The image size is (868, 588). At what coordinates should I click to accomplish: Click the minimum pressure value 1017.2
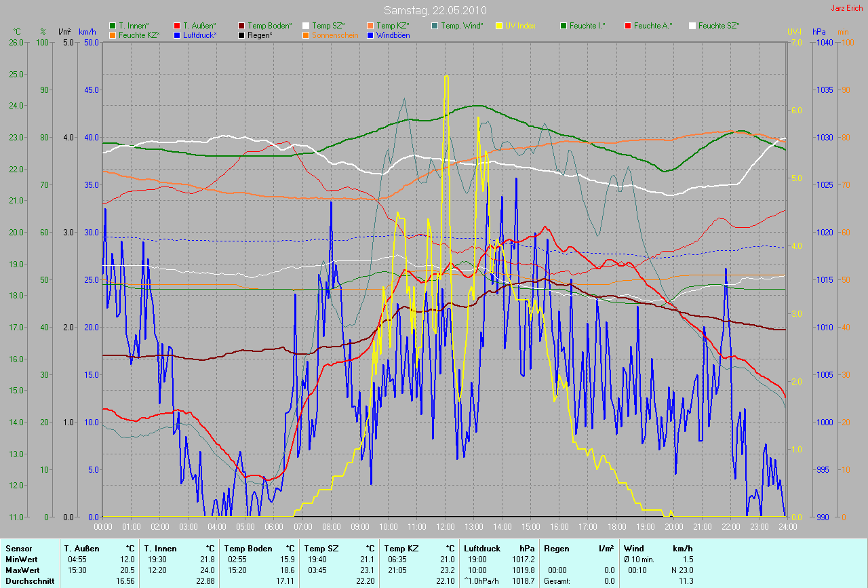pyautogui.click(x=522, y=560)
